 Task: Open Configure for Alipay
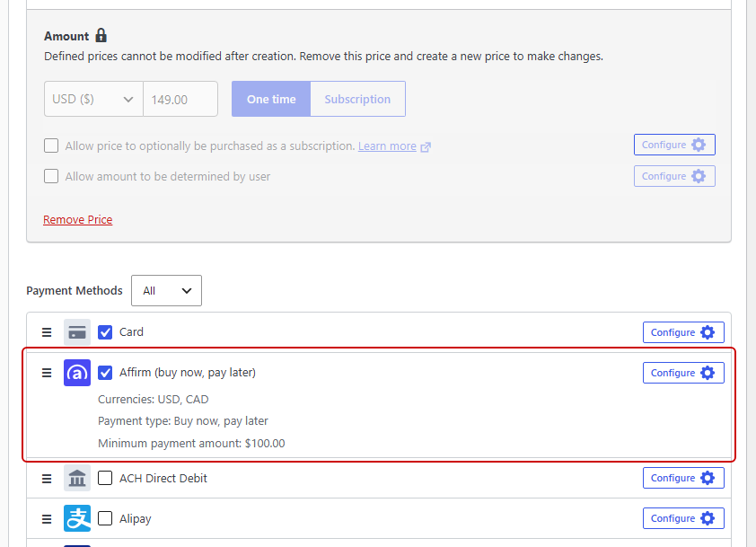(x=683, y=518)
